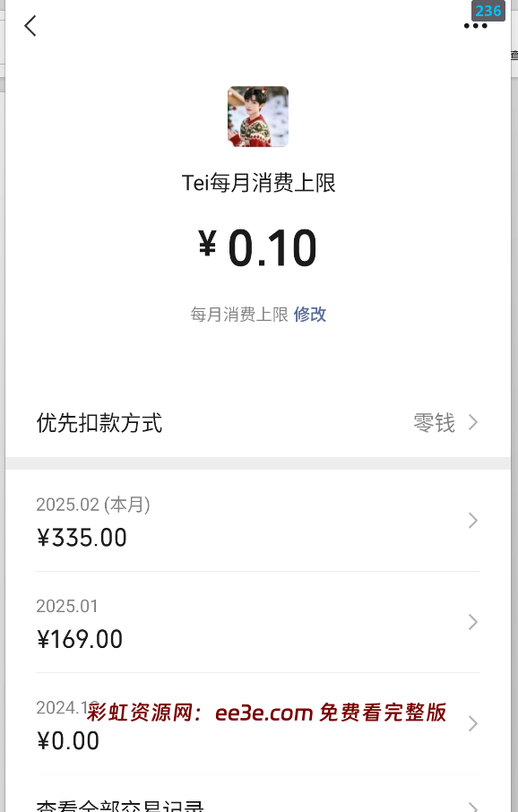
Task: Open the 2025.01 spending record
Action: pos(258,622)
